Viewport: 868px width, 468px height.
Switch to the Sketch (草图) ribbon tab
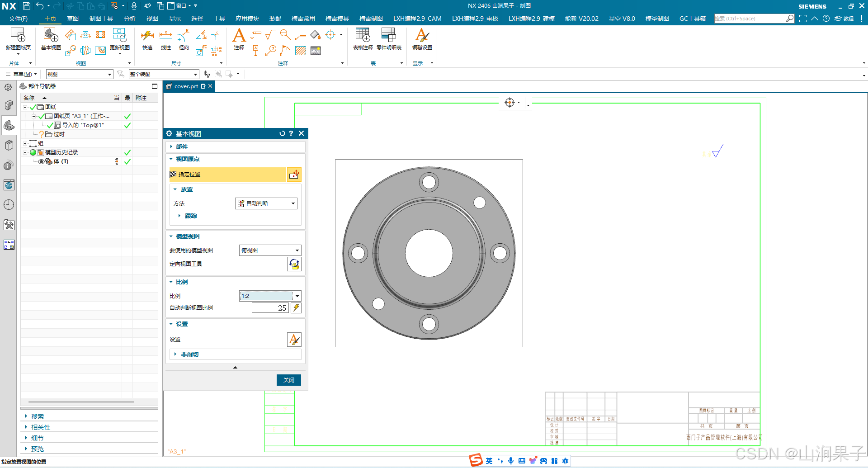(73, 19)
